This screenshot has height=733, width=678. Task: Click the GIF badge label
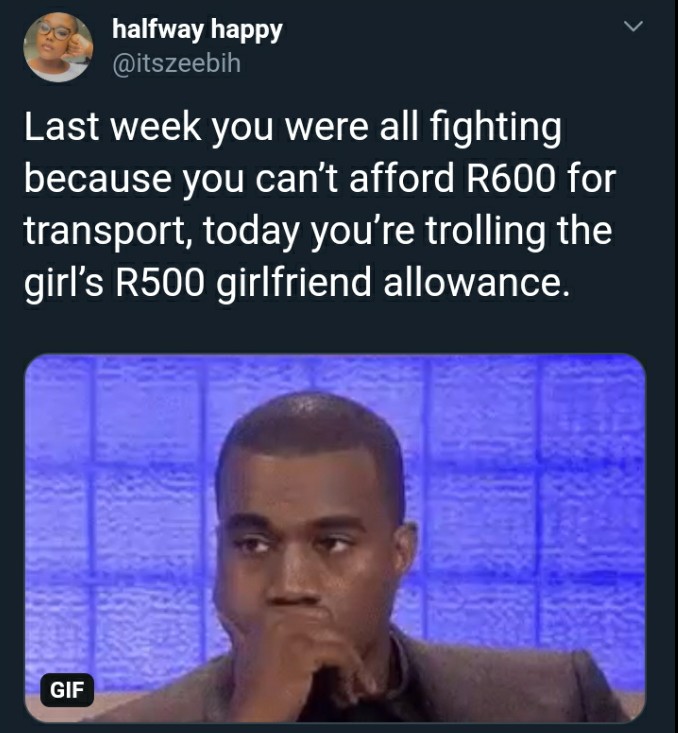pyautogui.click(x=67, y=690)
